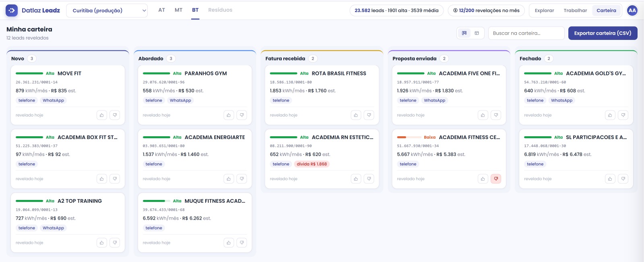Thumbs down the MOVE FIT lead

pyautogui.click(x=115, y=115)
